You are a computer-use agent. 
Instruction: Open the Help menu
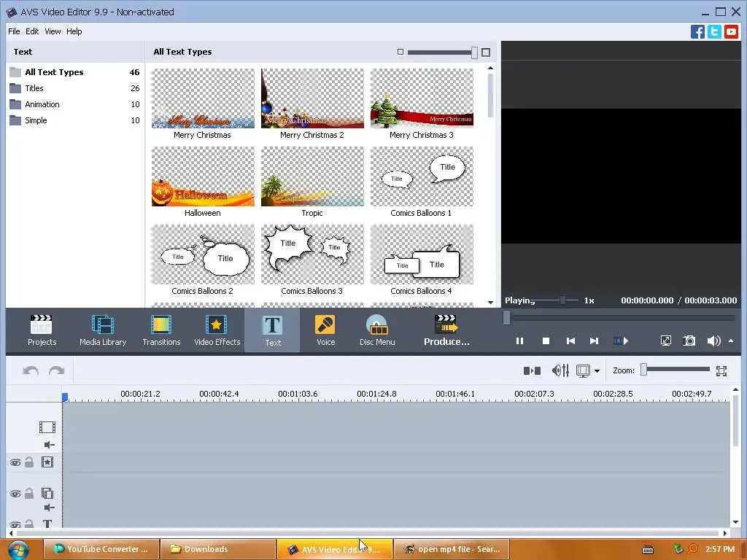[74, 31]
